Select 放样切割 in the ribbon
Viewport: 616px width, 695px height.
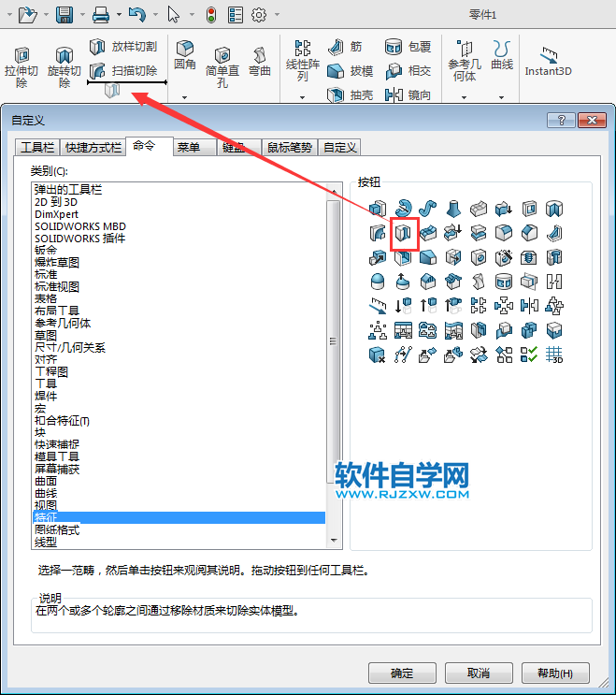click(123, 47)
